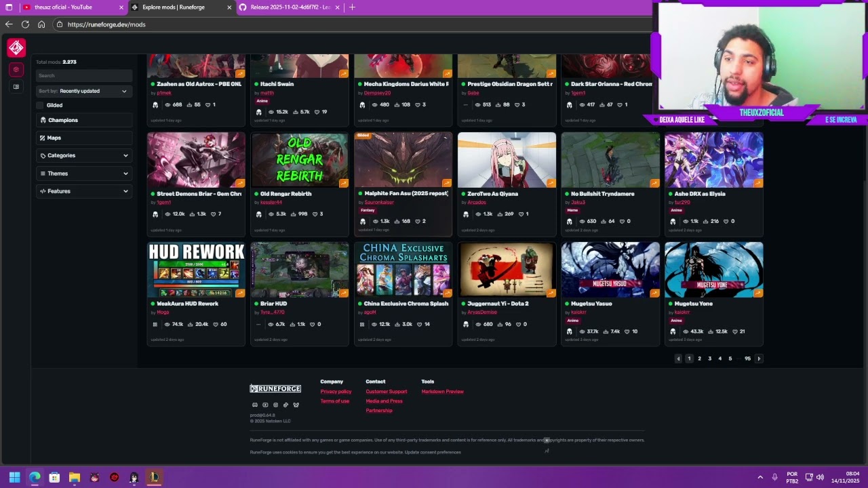The width and height of the screenshot is (868, 488).
Task: Click the browser address bar
Action: click(353, 24)
